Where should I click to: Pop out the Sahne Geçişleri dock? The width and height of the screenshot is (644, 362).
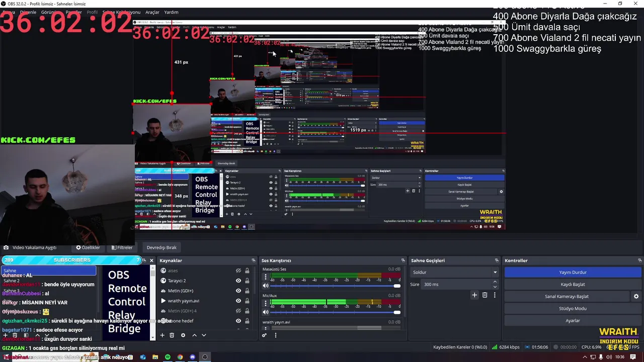497,260
